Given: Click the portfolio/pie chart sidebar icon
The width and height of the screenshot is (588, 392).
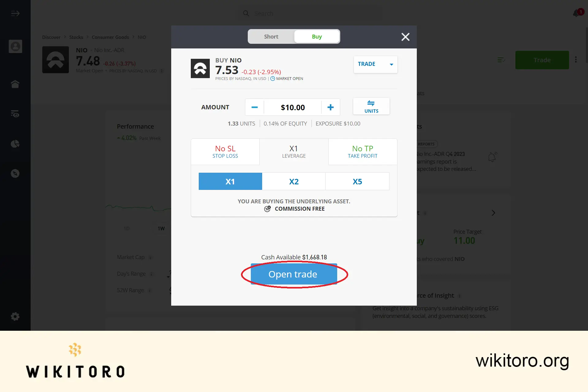Looking at the screenshot, I should pyautogui.click(x=15, y=144).
